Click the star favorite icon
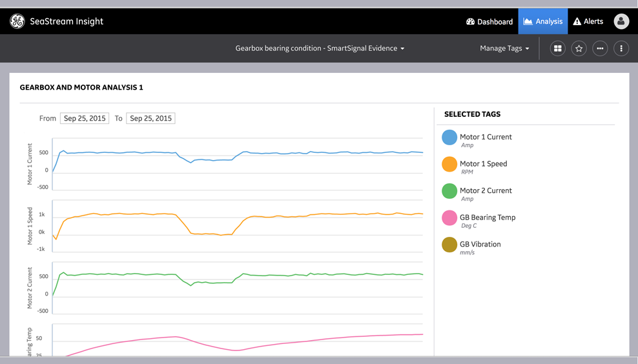Viewport: 638px width, 364px height. click(x=579, y=48)
